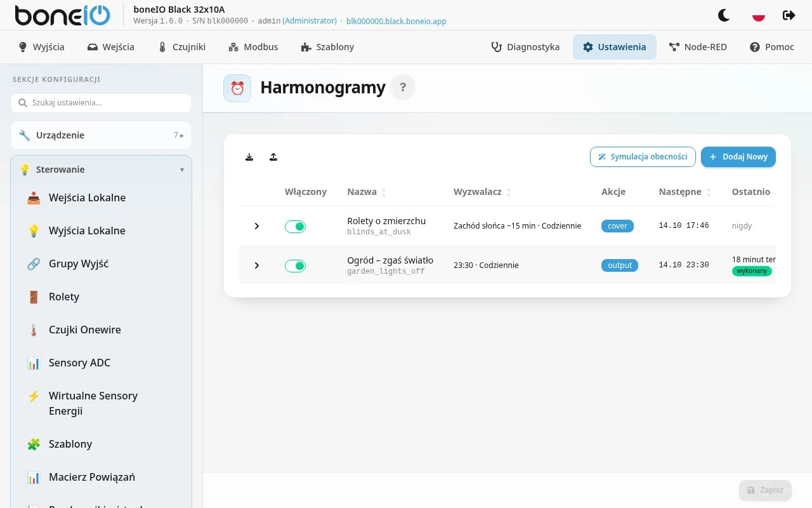Open help question mark beside Harmonogramy
812x508 pixels.
403,87
